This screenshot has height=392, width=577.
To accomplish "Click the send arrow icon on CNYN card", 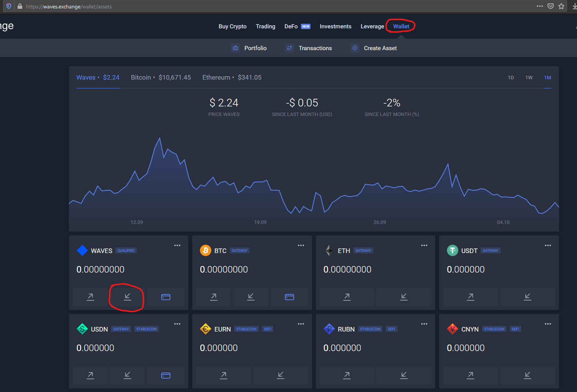I will click(x=471, y=376).
